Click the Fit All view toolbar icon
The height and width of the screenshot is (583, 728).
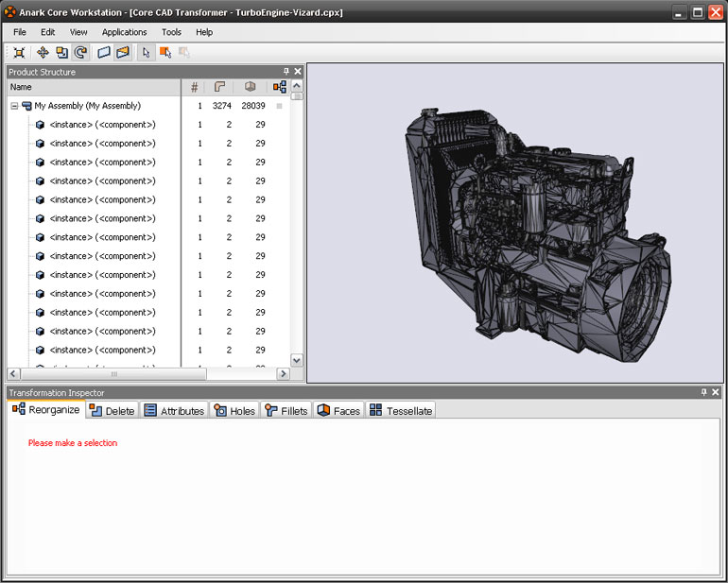[19, 53]
